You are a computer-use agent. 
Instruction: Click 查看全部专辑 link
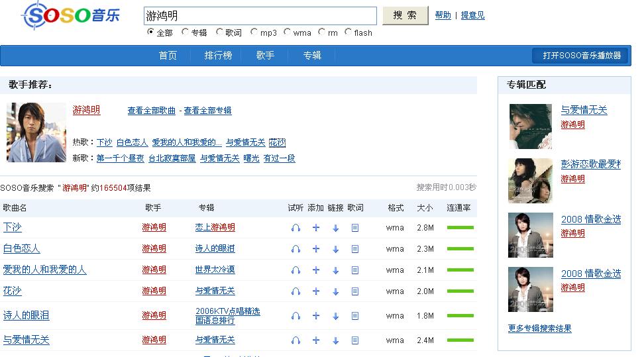point(207,111)
